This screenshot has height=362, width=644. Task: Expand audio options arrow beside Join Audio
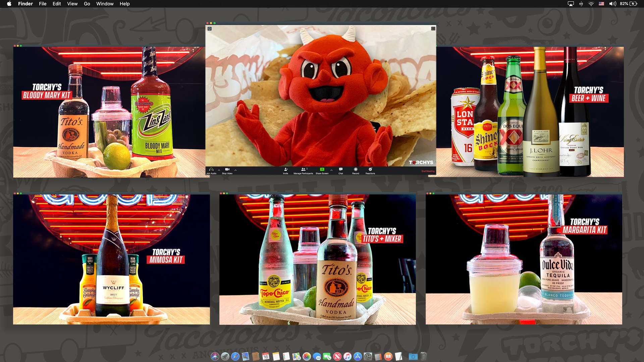click(x=219, y=170)
